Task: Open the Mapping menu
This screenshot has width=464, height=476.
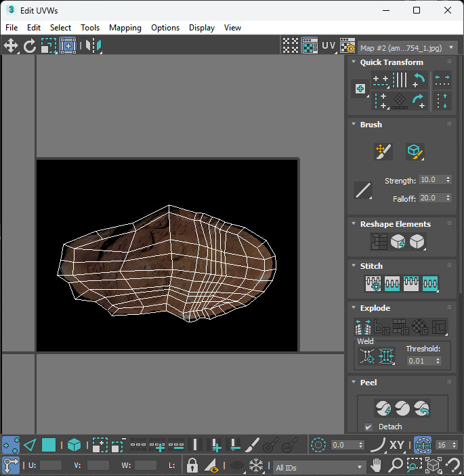Action: pyautogui.click(x=125, y=28)
